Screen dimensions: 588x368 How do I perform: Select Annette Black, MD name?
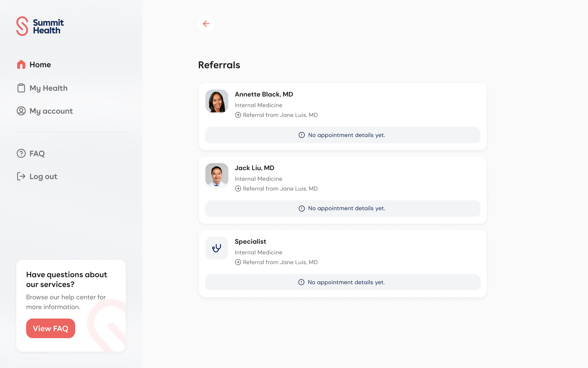[x=264, y=94]
